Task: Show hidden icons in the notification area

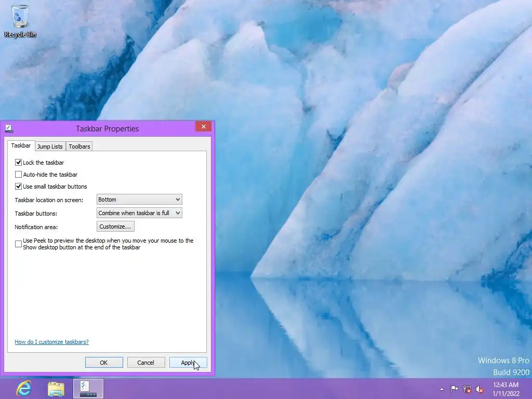Action: coord(442,389)
